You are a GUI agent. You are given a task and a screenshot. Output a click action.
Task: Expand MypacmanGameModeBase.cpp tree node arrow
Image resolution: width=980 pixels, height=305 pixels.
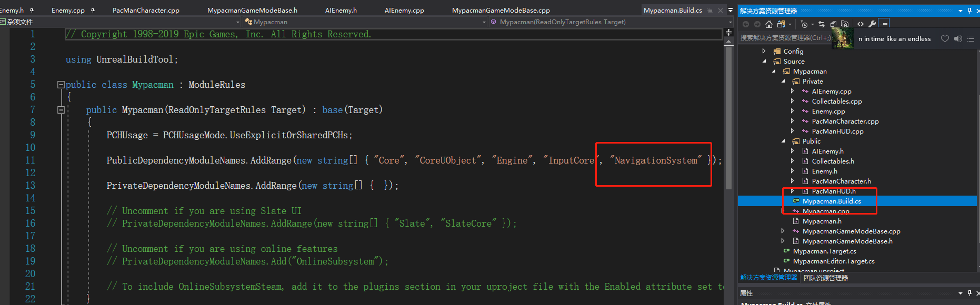(x=783, y=231)
